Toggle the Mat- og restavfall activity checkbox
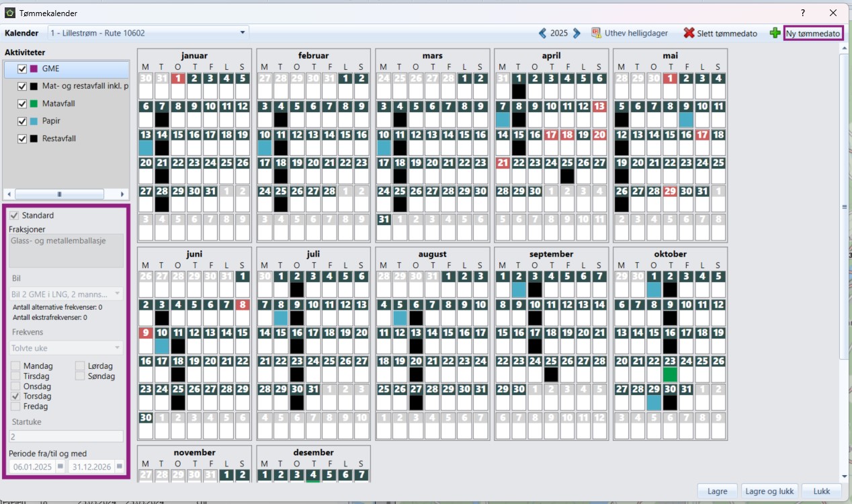Screen dimensions: 852x504 (x=22, y=86)
